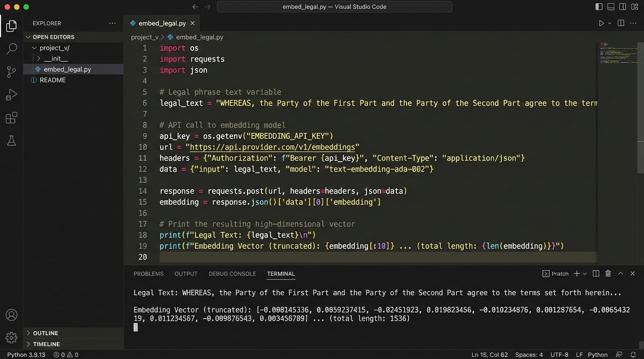
Task: Toggle the bottom panel layout button
Action: pyautogui.click(x=611, y=7)
